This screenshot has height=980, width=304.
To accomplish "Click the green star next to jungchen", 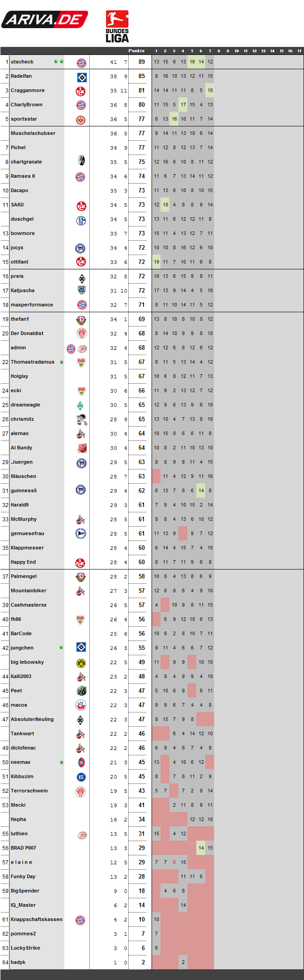I will [61, 648].
